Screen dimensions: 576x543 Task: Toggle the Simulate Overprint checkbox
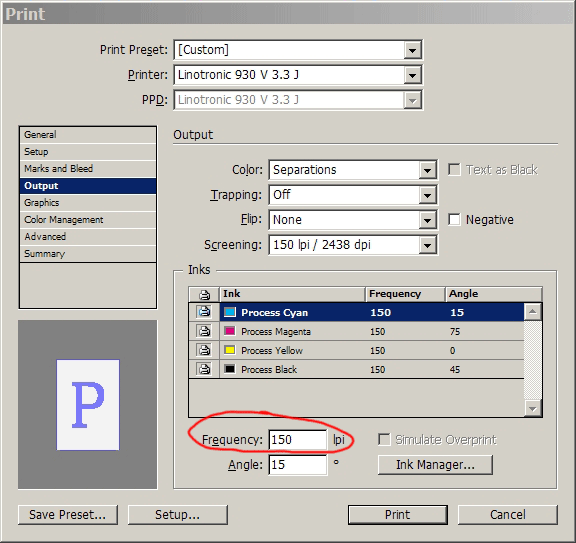(x=384, y=439)
